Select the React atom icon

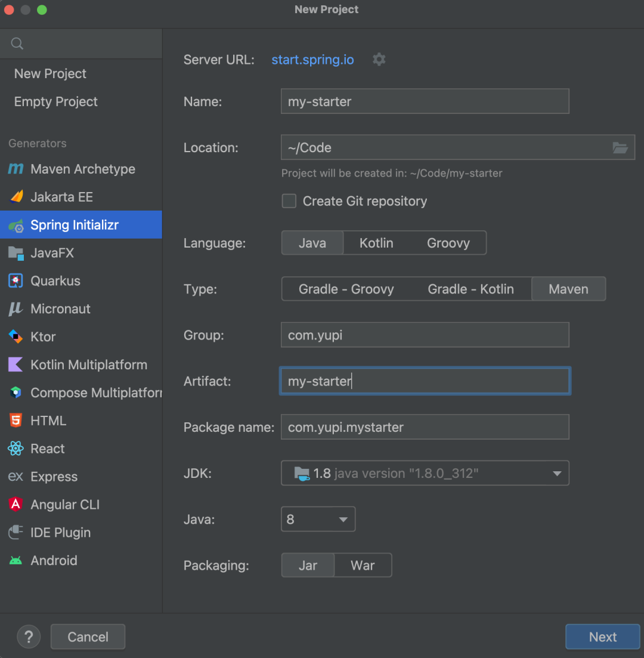pyautogui.click(x=16, y=449)
